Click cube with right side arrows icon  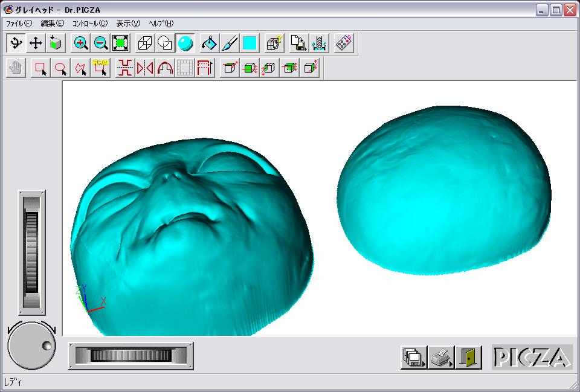coord(309,68)
